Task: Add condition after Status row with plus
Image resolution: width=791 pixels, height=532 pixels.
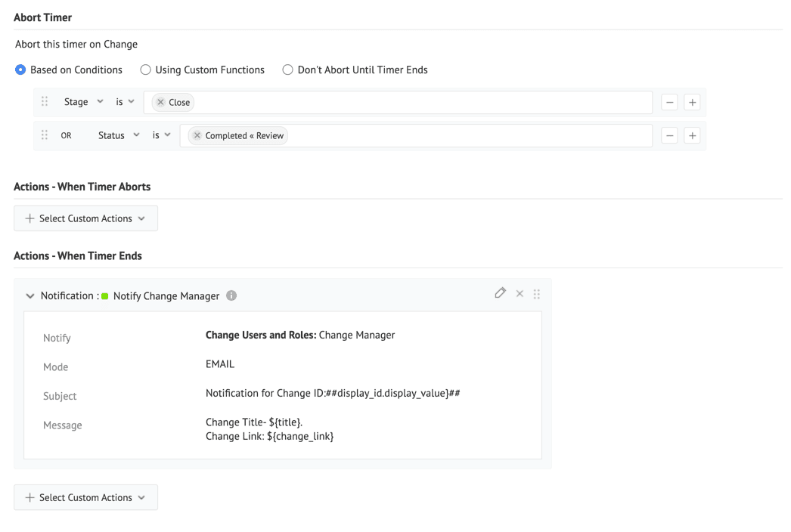Action: (x=691, y=135)
